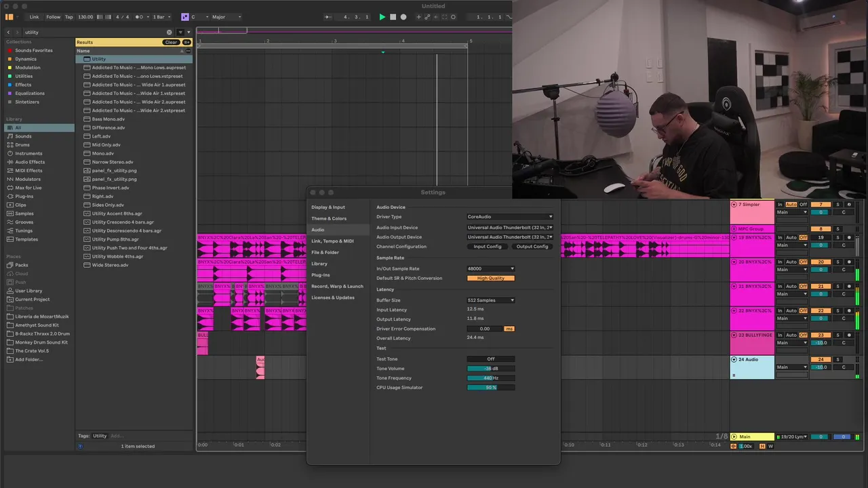The image size is (868, 488).
Task: Open Audio Output Device dropdown
Action: [510, 237]
